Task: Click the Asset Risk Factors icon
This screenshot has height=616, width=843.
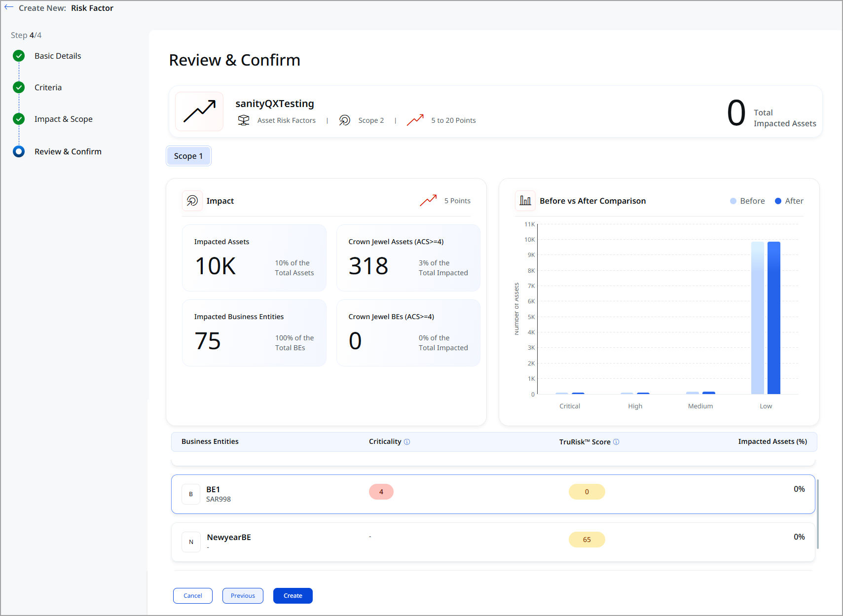Action: [244, 120]
